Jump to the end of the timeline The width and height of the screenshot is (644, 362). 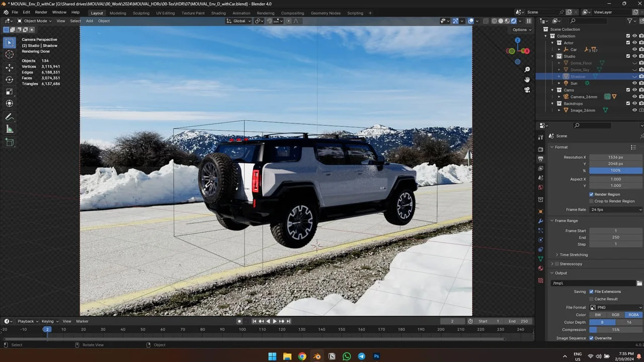(288, 321)
